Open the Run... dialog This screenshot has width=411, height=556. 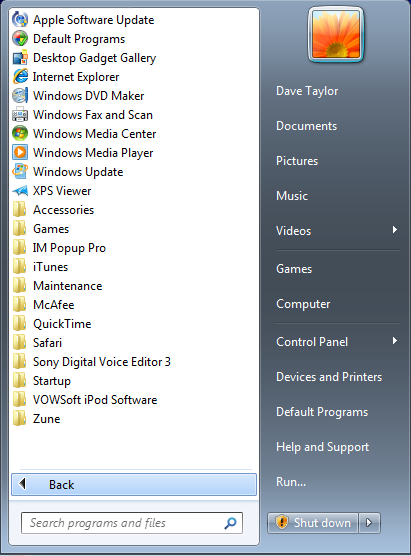[x=291, y=482]
